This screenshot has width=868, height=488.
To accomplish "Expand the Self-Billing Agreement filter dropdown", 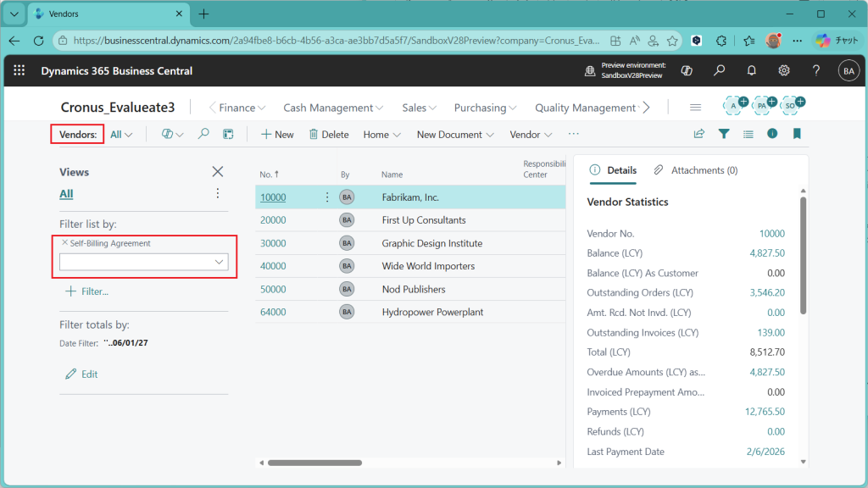I will (219, 263).
